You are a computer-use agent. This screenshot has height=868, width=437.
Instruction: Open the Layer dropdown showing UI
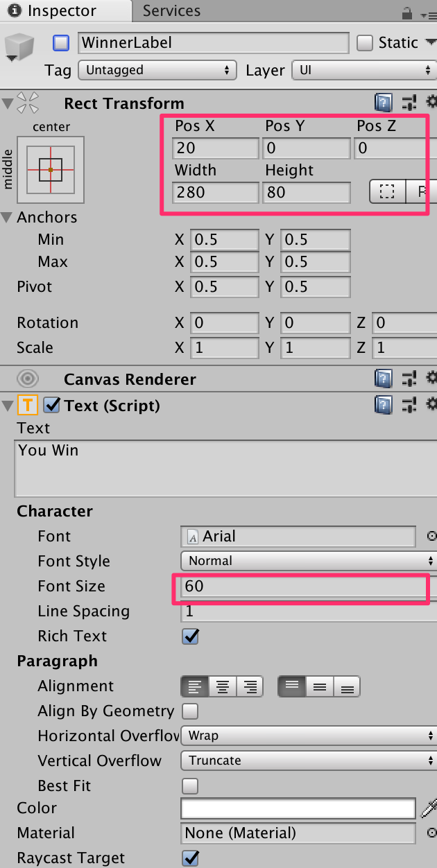[364, 70]
